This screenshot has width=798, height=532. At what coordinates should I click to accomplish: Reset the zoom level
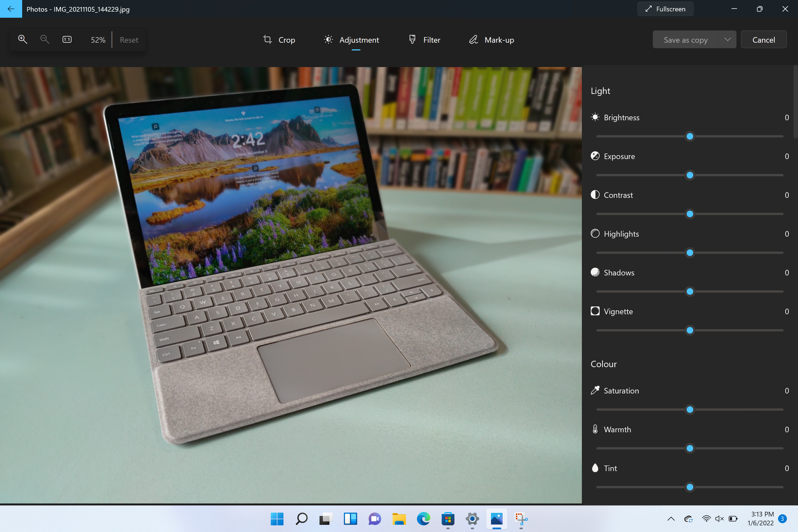[129, 39]
